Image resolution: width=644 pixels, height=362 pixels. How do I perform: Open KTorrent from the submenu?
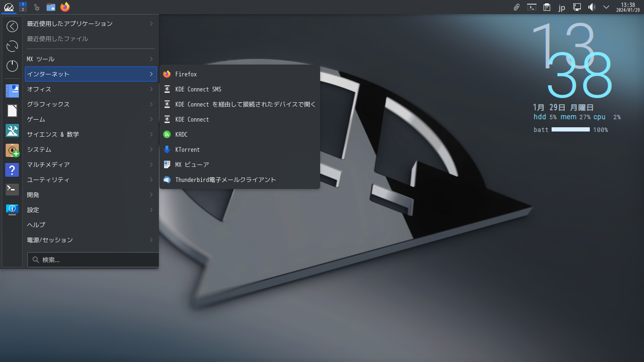[x=239, y=149]
